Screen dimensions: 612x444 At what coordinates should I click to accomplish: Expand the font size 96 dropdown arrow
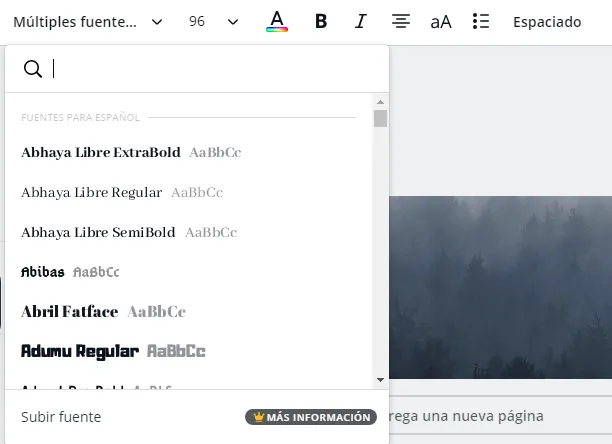[233, 22]
